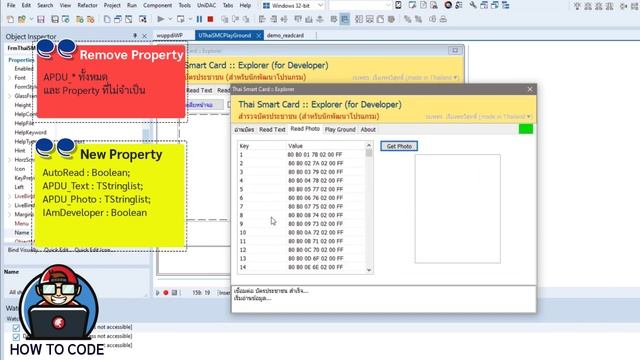This screenshot has width=640, height=360.
Task: Select About tab in front Explorer window
Action: click(x=368, y=129)
